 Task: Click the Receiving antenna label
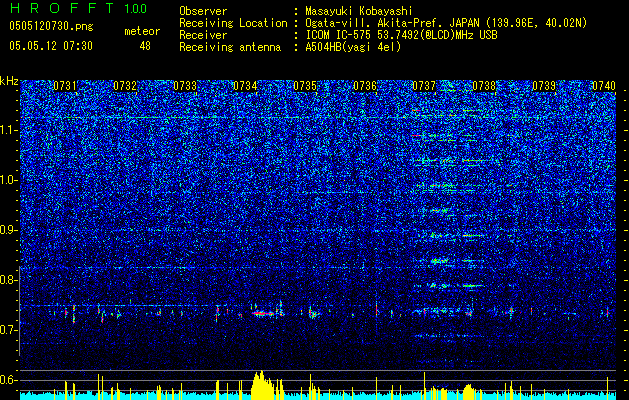point(230,47)
